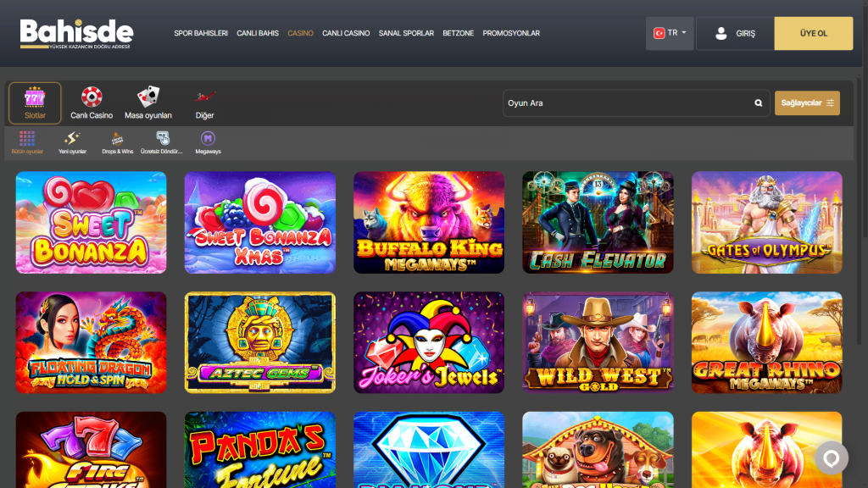The image size is (868, 488).
Task: Filter by Yeni oyunlar
Action: 72,141
